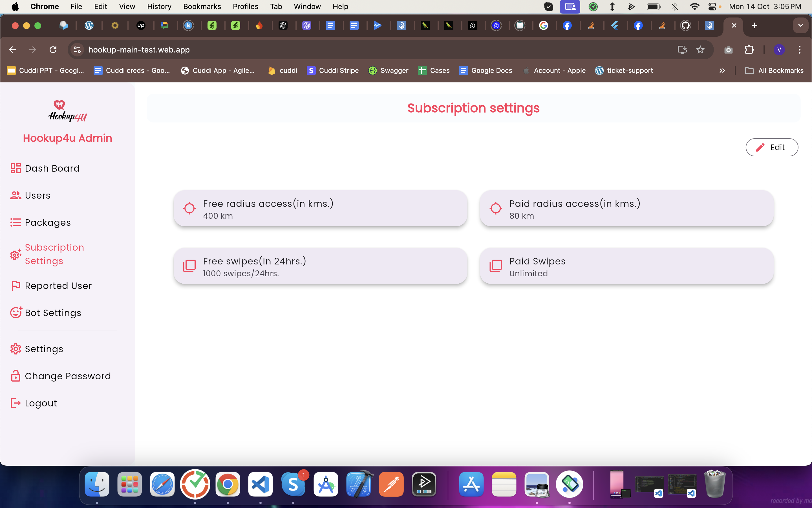Open Postman from the dock

(391, 484)
